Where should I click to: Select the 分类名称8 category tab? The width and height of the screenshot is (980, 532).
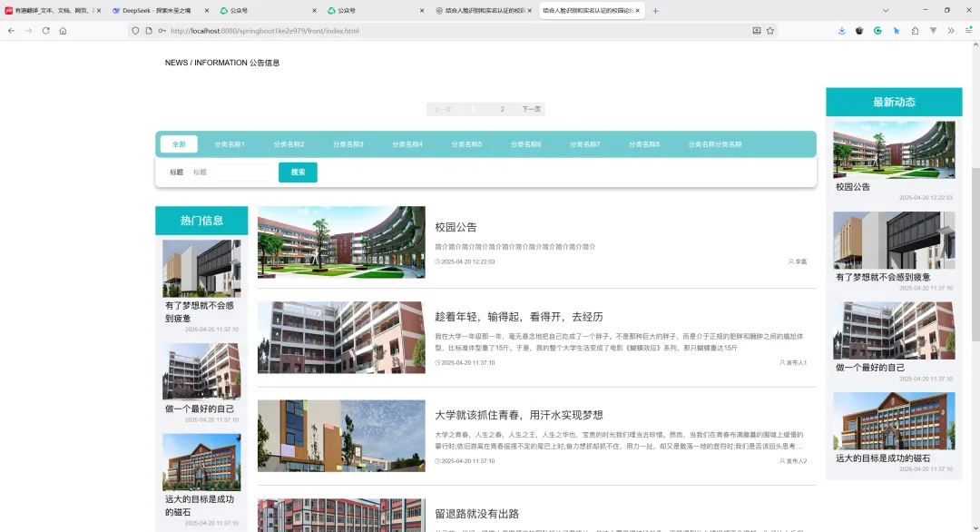point(644,144)
